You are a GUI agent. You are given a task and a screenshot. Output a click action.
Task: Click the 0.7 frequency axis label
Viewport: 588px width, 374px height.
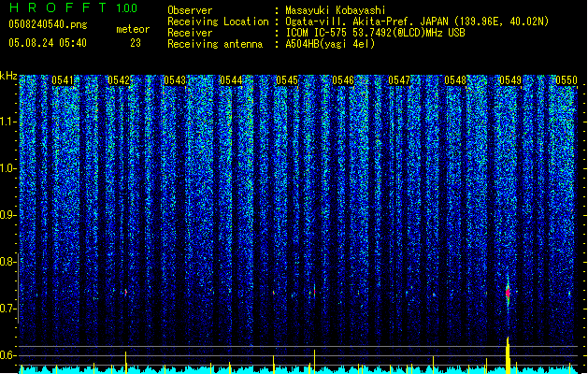8,309
